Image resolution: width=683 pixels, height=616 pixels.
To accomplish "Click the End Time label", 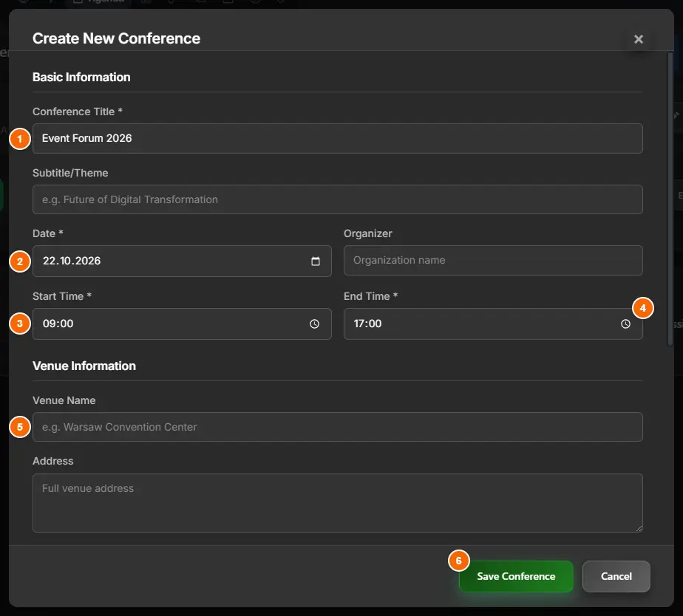I will click(370, 296).
